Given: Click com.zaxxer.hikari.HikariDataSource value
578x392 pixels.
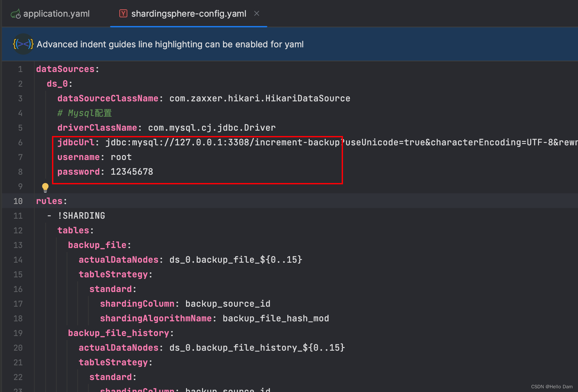Looking at the screenshot, I should point(260,98).
